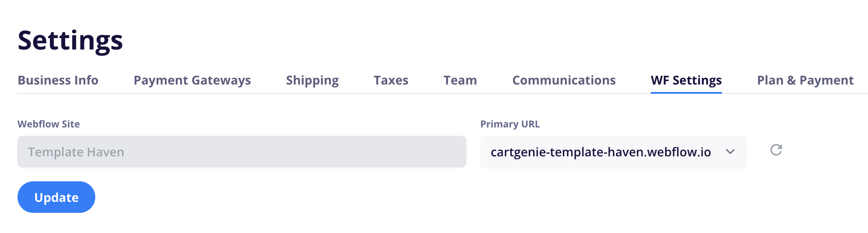The height and width of the screenshot is (233, 868).
Task: Click the circular arrow reload icon
Action: pos(776,150)
